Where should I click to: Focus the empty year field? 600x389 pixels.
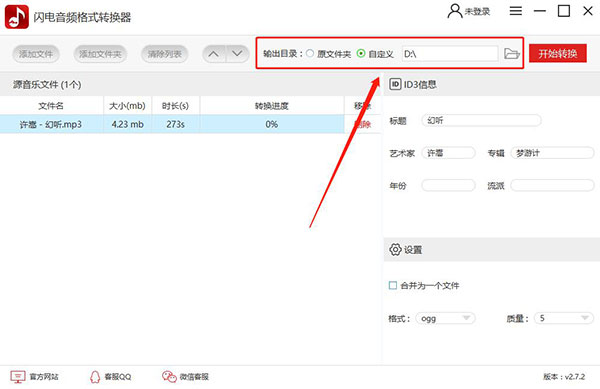(448, 186)
